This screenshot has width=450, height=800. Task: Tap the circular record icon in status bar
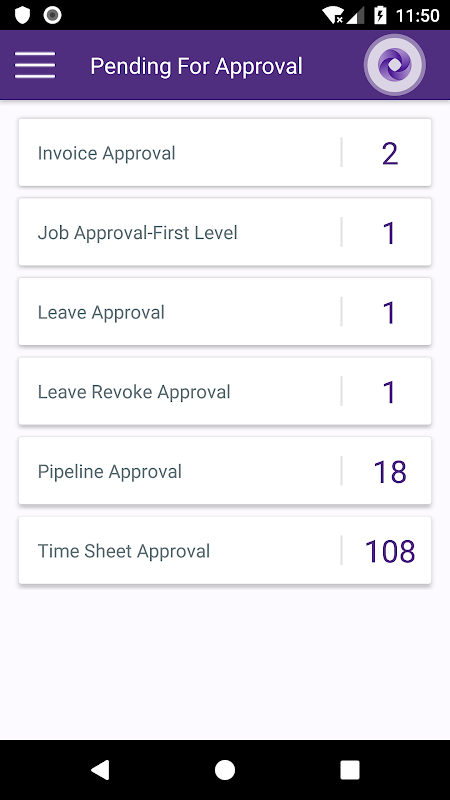(x=53, y=15)
